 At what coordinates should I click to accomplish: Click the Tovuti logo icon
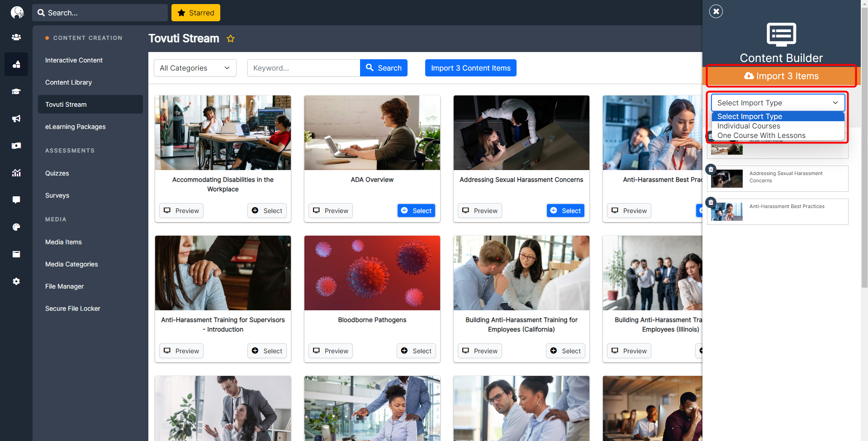coord(17,12)
